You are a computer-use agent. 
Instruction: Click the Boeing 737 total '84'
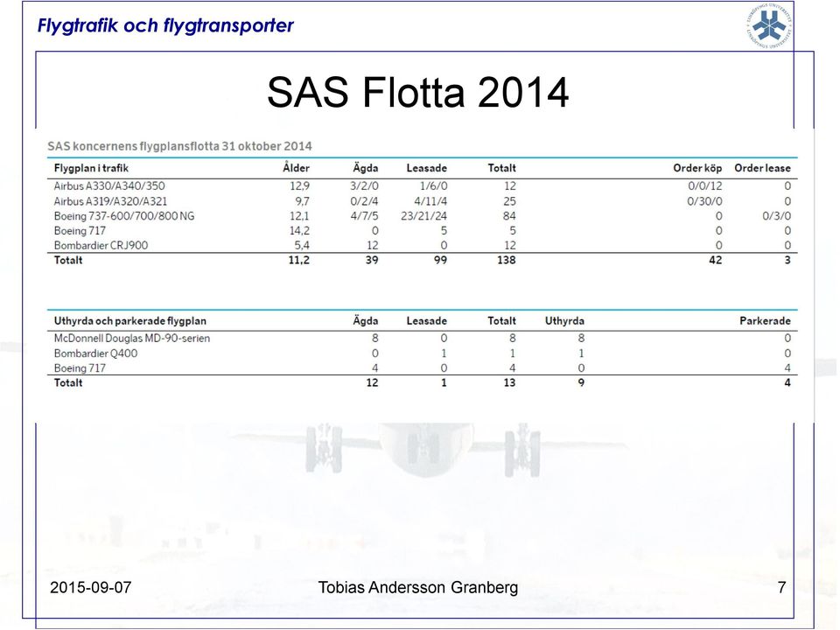509,216
